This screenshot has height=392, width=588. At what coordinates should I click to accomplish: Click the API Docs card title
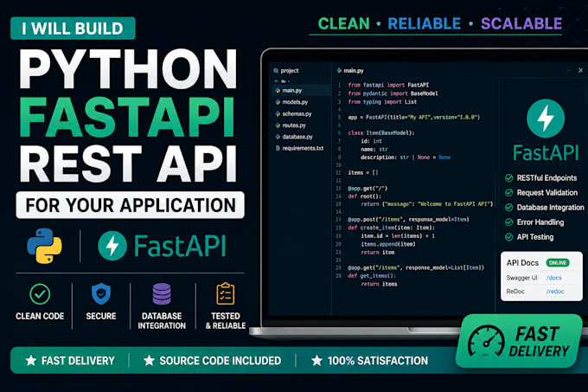522,263
